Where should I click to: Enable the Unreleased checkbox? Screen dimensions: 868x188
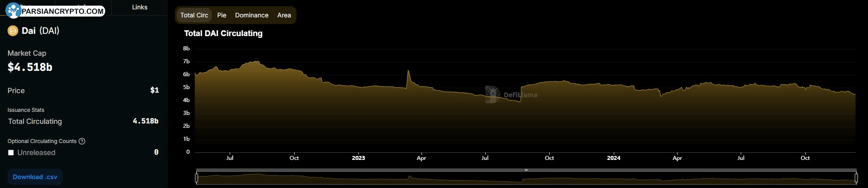11,153
